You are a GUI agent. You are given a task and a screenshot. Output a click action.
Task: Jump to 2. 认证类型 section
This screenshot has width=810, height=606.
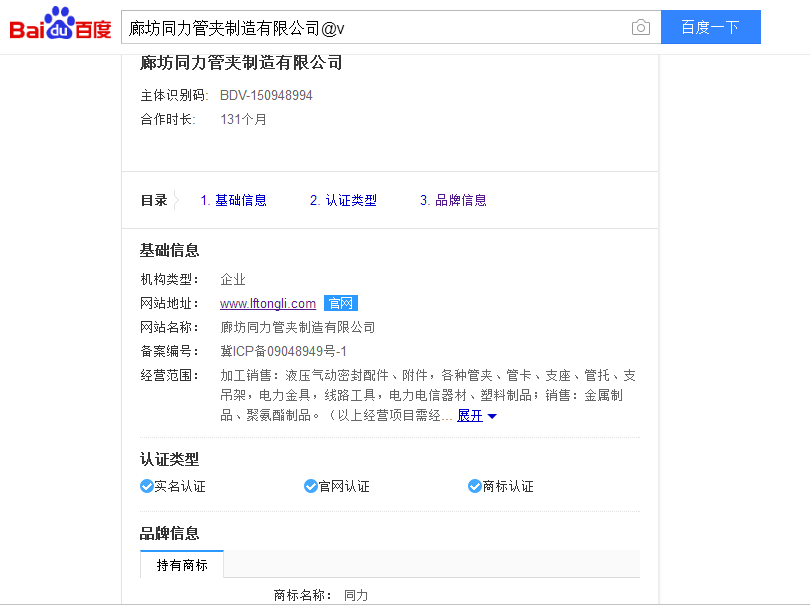click(343, 200)
